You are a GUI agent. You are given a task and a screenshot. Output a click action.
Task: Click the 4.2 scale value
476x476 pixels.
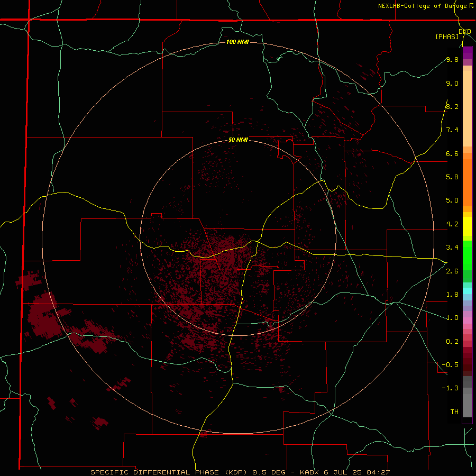click(452, 224)
